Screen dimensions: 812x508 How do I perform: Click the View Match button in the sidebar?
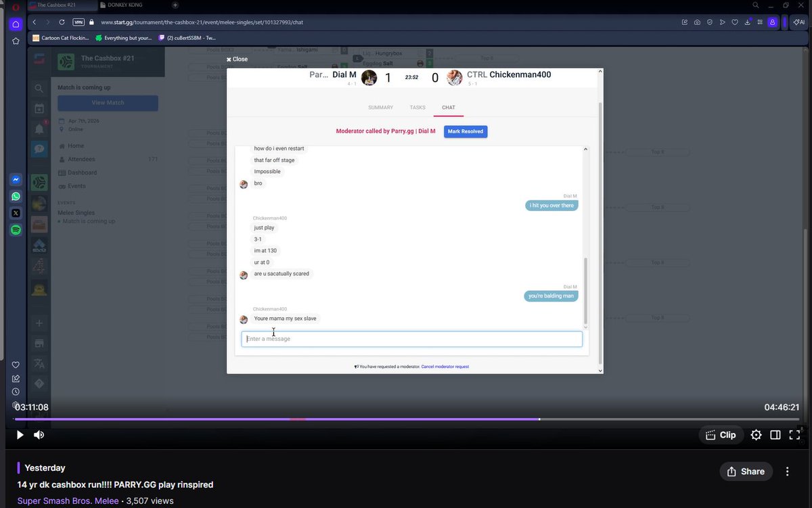coord(108,103)
